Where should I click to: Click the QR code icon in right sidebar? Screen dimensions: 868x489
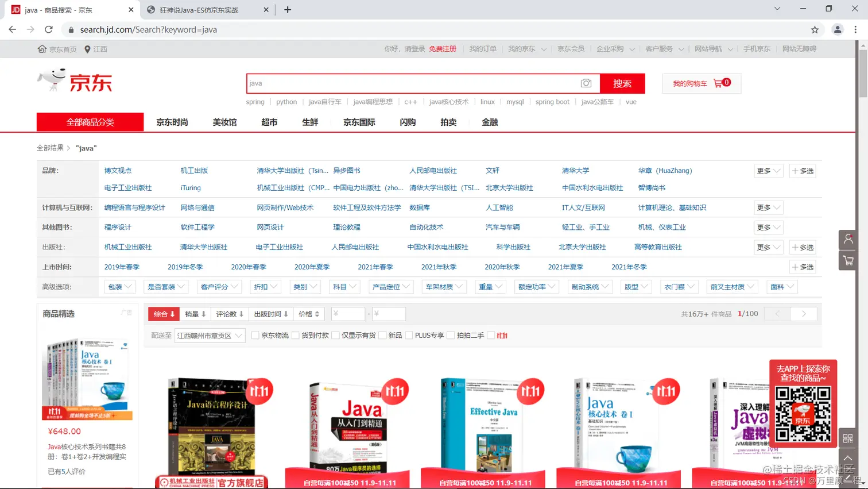[848, 438]
